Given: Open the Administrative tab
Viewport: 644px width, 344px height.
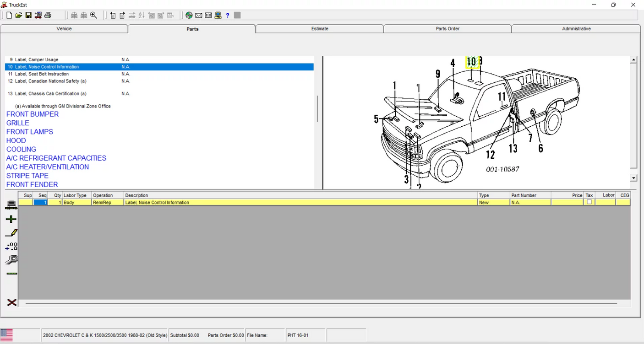Looking at the screenshot, I should (576, 28).
